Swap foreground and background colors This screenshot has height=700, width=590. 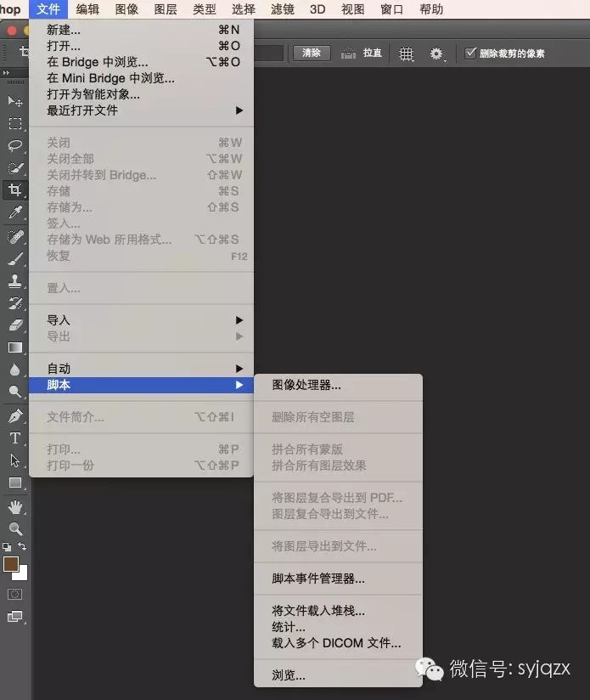point(22,546)
